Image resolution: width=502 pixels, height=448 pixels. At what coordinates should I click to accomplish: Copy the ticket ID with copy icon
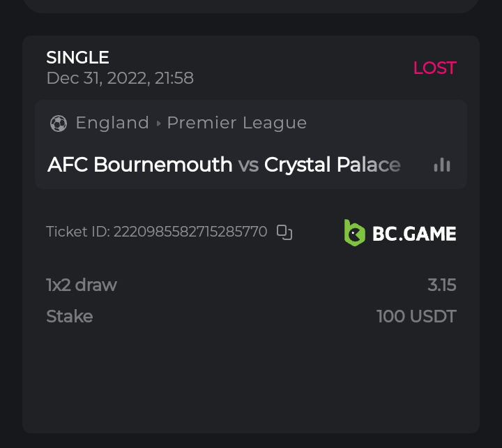[x=284, y=232]
